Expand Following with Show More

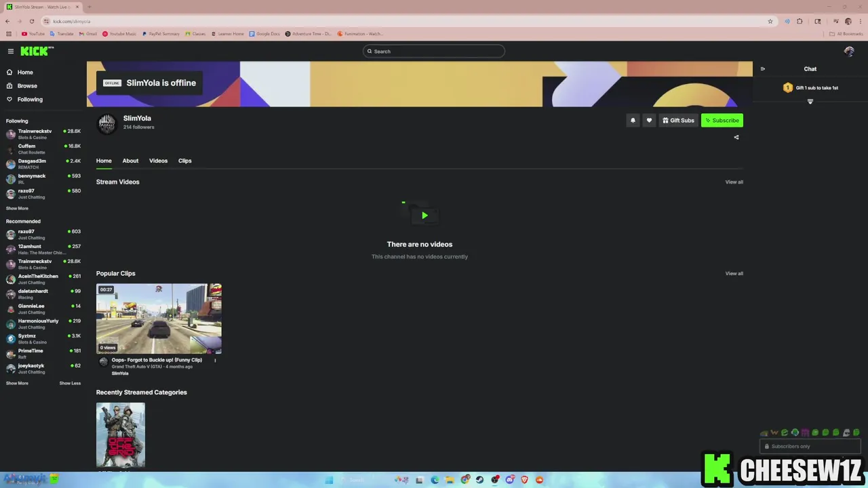[17, 208]
